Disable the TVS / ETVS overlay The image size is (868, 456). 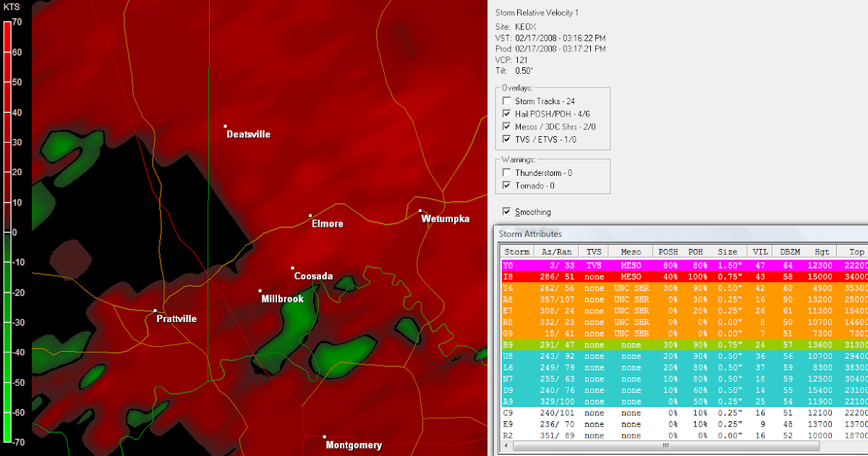click(506, 139)
